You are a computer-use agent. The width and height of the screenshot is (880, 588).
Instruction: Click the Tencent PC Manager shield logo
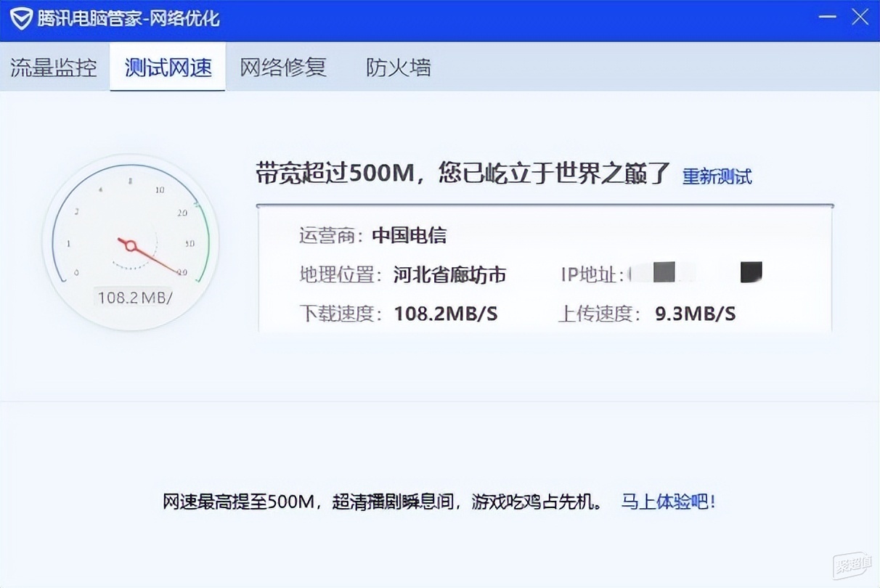point(21,19)
